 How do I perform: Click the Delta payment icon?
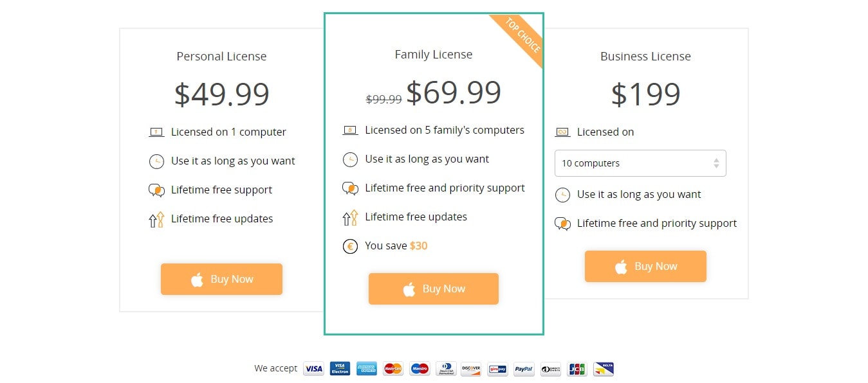(x=604, y=369)
